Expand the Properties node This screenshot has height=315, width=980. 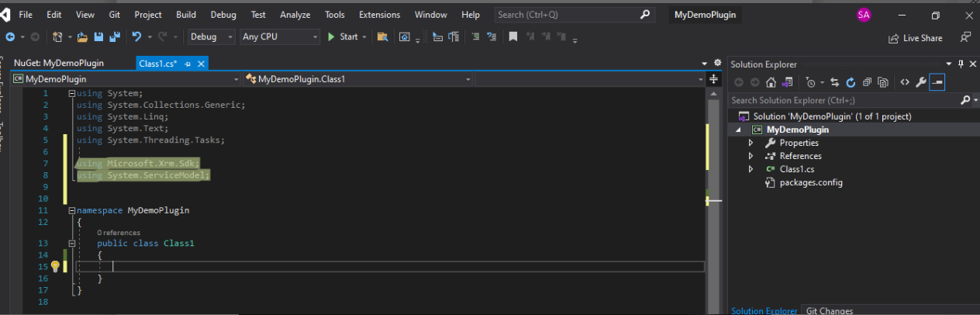tap(751, 143)
